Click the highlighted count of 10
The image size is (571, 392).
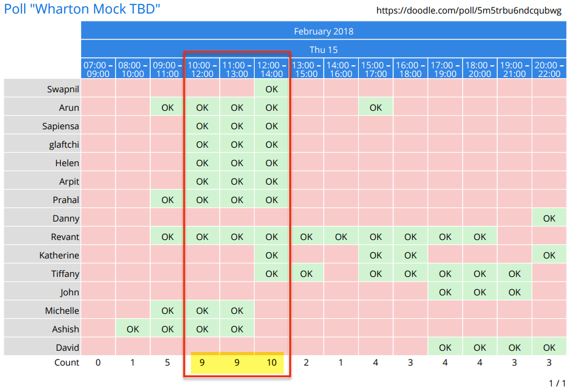(x=271, y=363)
